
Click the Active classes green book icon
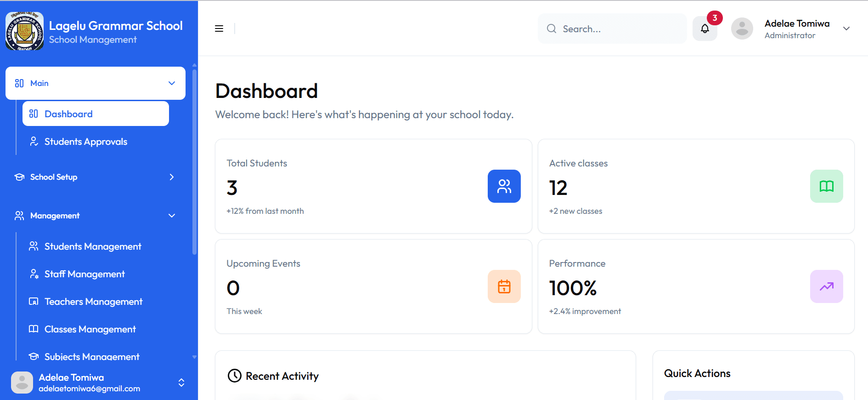click(x=827, y=186)
